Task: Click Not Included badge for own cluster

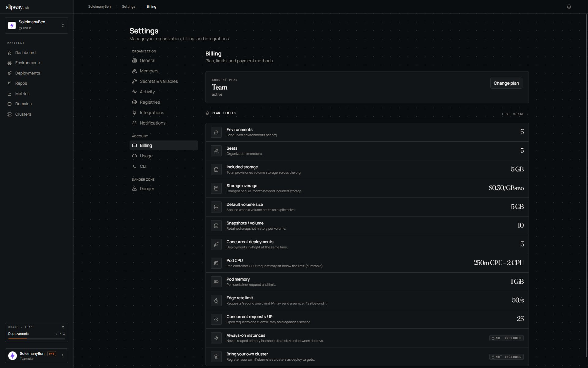Action: [x=506, y=357]
